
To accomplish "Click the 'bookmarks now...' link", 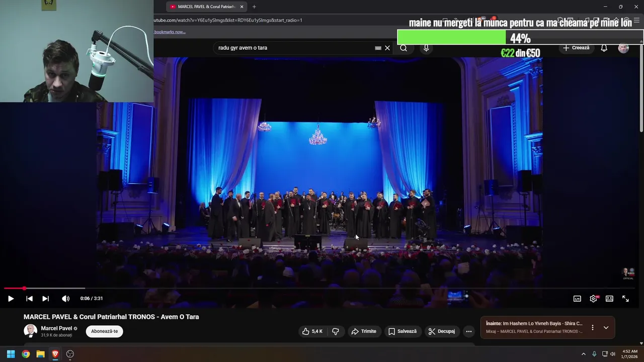I will pyautogui.click(x=170, y=32).
